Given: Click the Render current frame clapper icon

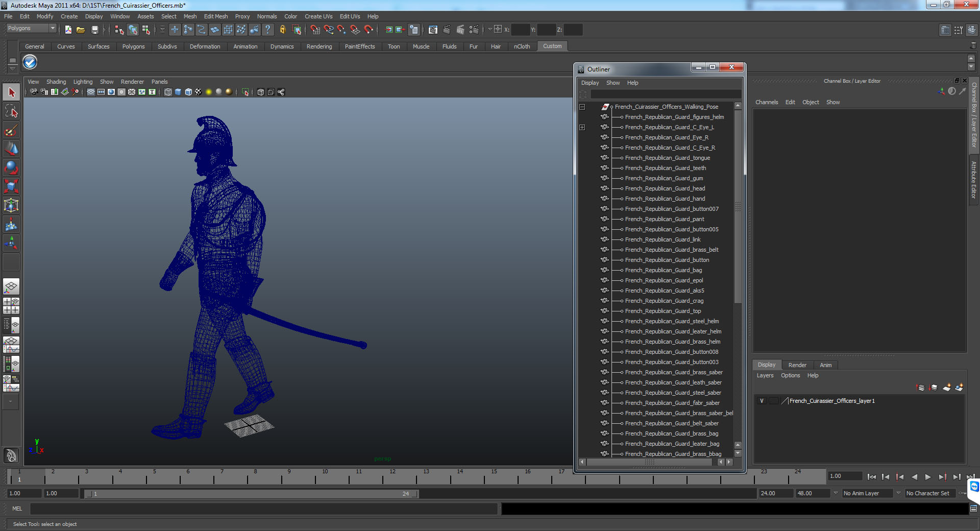Looking at the screenshot, I should 447,30.
